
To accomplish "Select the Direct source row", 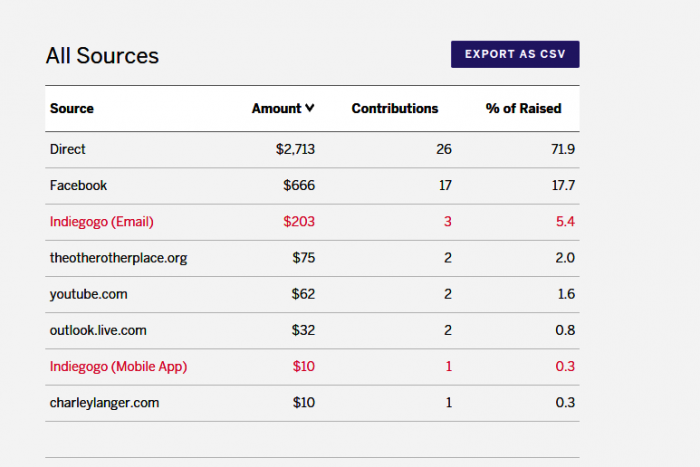I will [312, 150].
